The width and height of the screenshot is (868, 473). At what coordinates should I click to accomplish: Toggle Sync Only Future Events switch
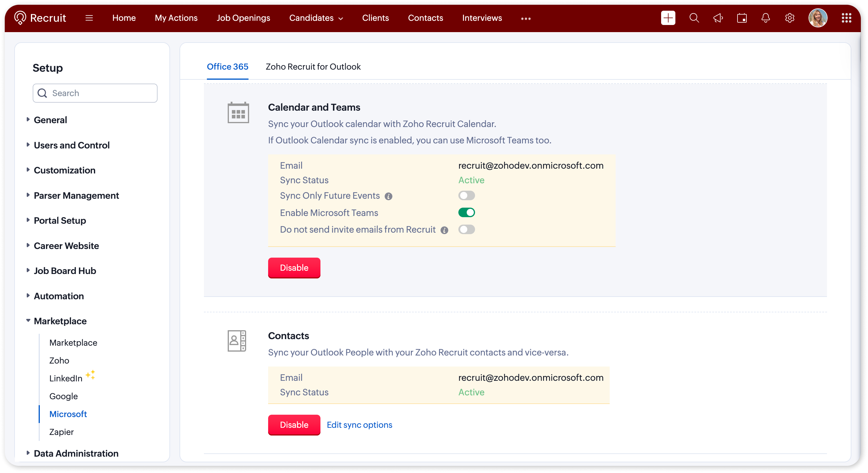(466, 195)
